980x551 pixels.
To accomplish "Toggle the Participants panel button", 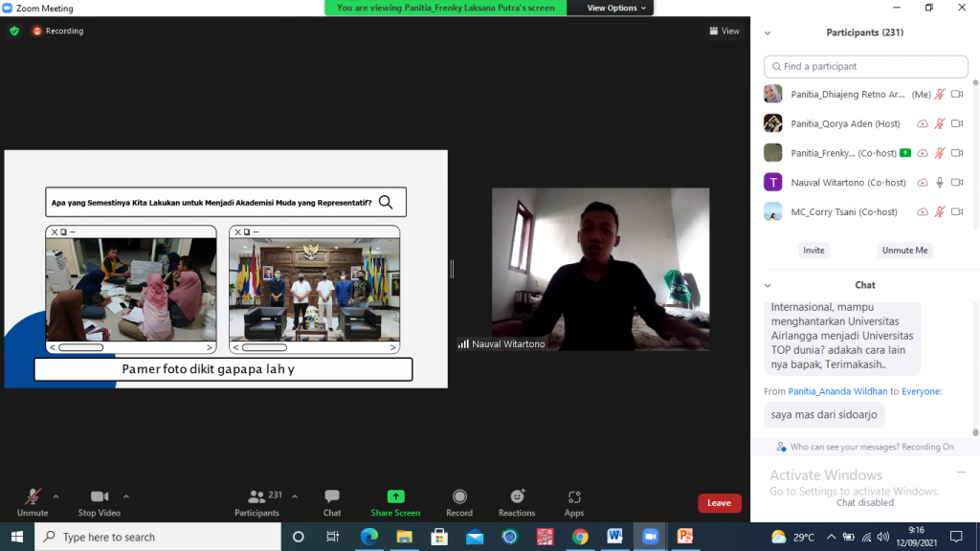I will 256,496.
